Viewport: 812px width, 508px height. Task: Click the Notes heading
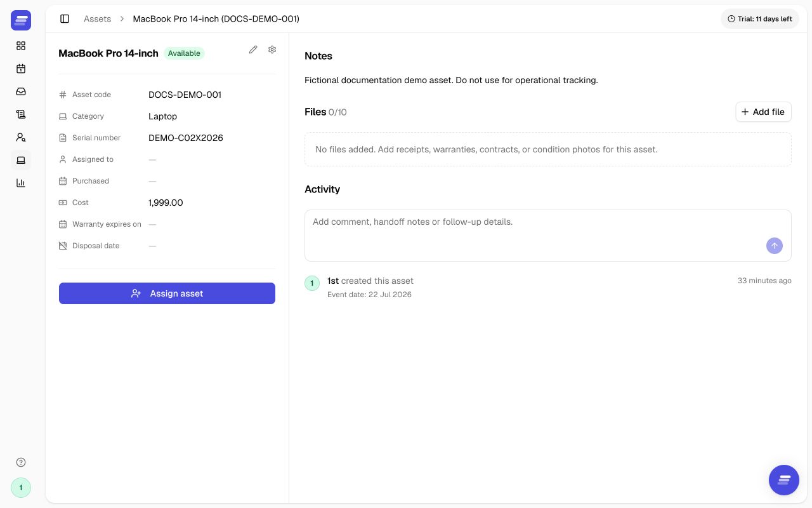pos(318,56)
